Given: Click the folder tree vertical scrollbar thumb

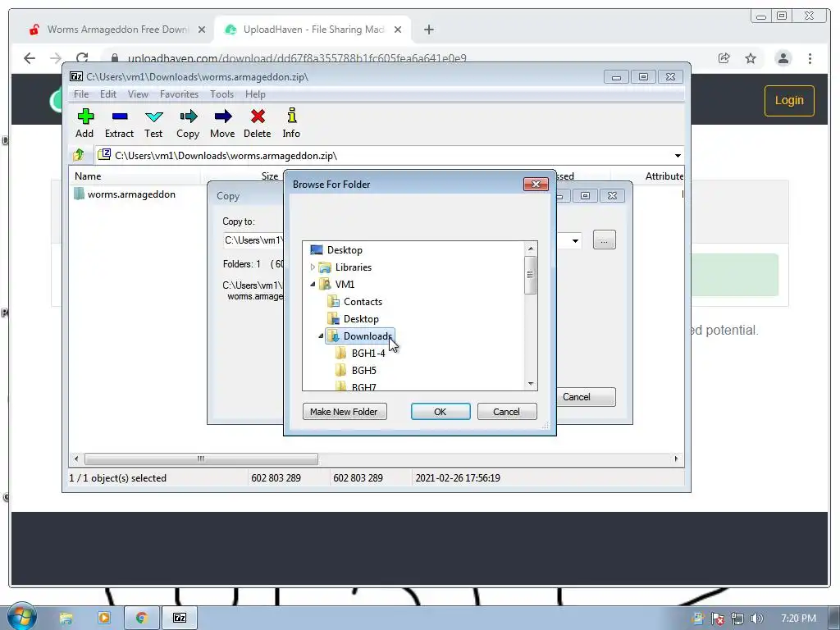Looking at the screenshot, I should 531,275.
